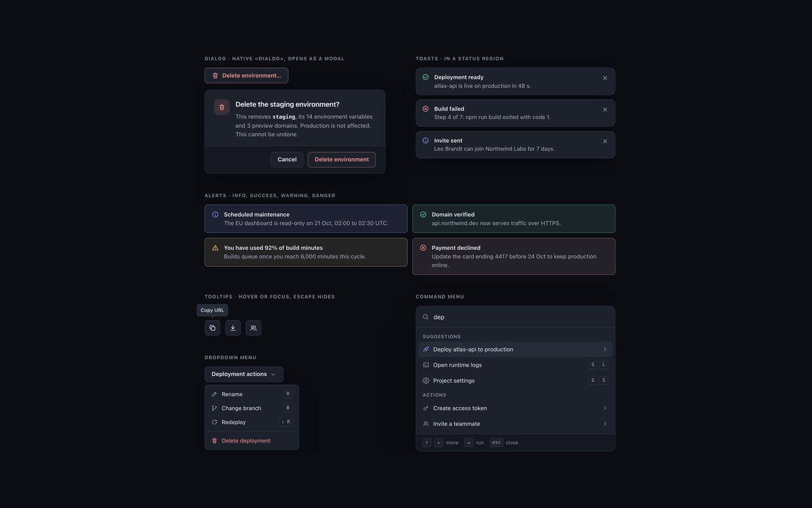Close the Invite sent toast
Image resolution: width=812 pixels, height=508 pixels.
[x=605, y=142]
